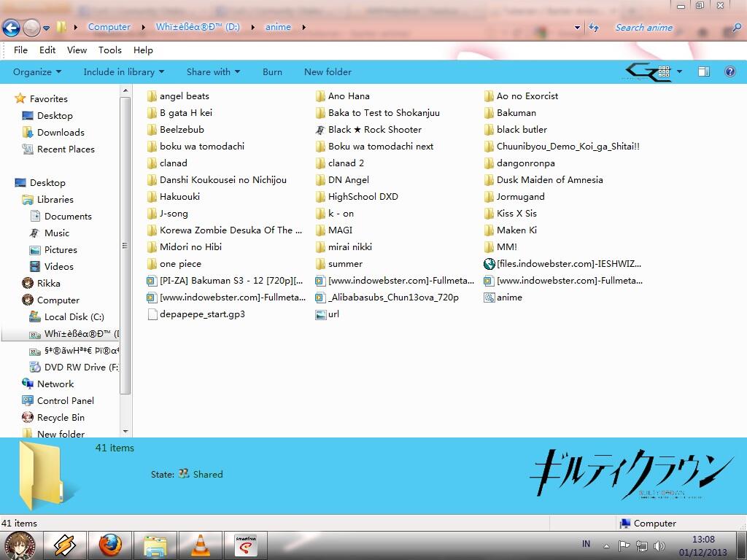Open the Edit menu
The width and height of the screenshot is (747, 560).
(47, 50)
